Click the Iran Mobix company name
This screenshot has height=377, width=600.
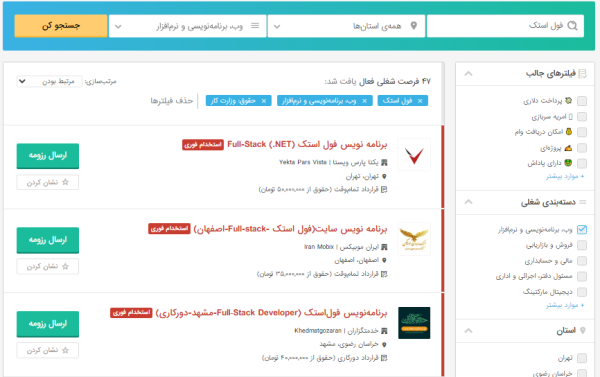point(341,247)
